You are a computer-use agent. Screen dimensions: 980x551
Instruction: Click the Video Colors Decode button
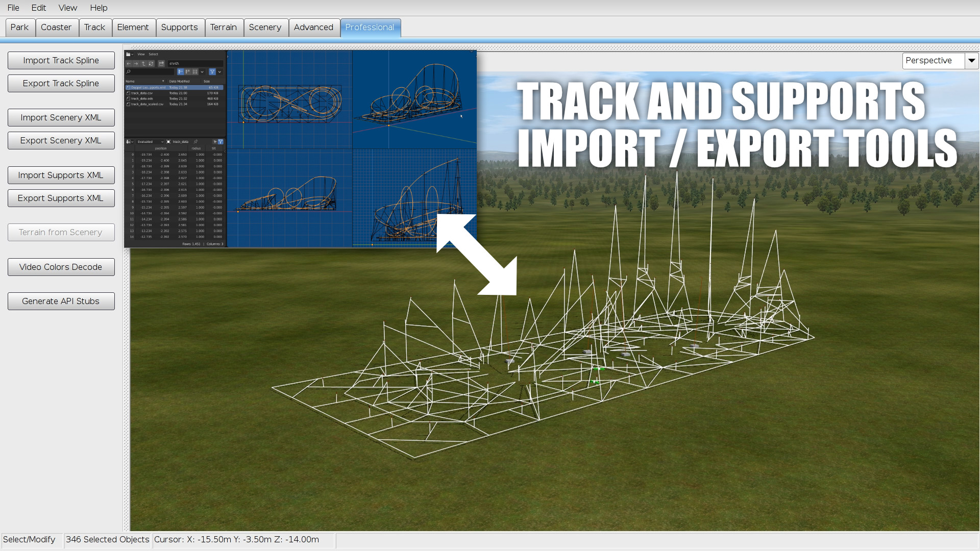pos(61,267)
